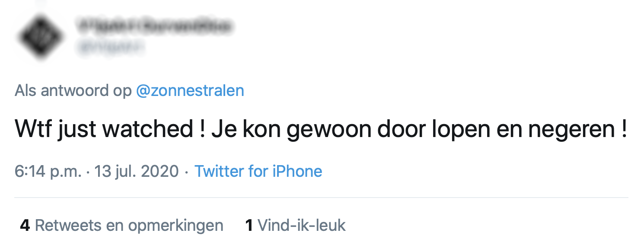Open the 6:14 p.m. timestamp

point(48,171)
